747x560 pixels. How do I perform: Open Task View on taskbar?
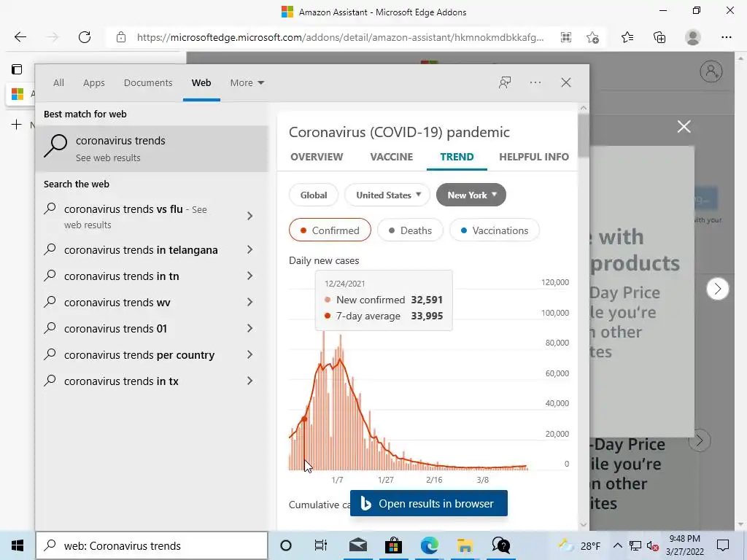click(321, 545)
